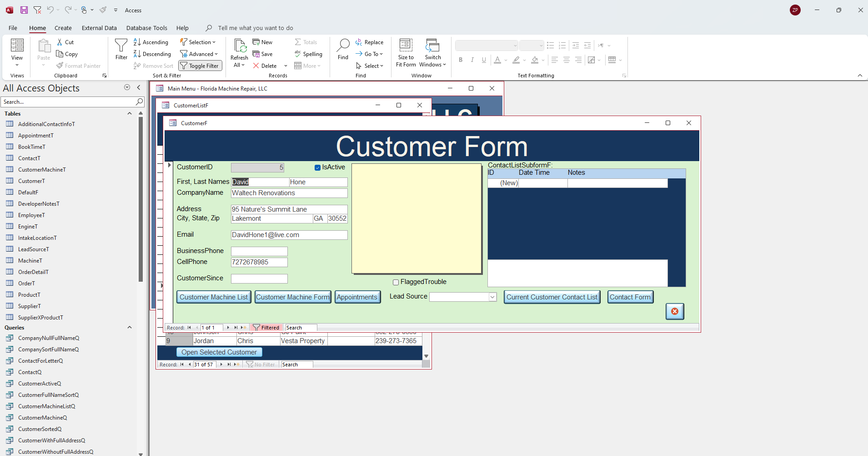This screenshot has height=456, width=868.
Task: Click the Filter funnel icon in ribbon
Action: tap(121, 46)
